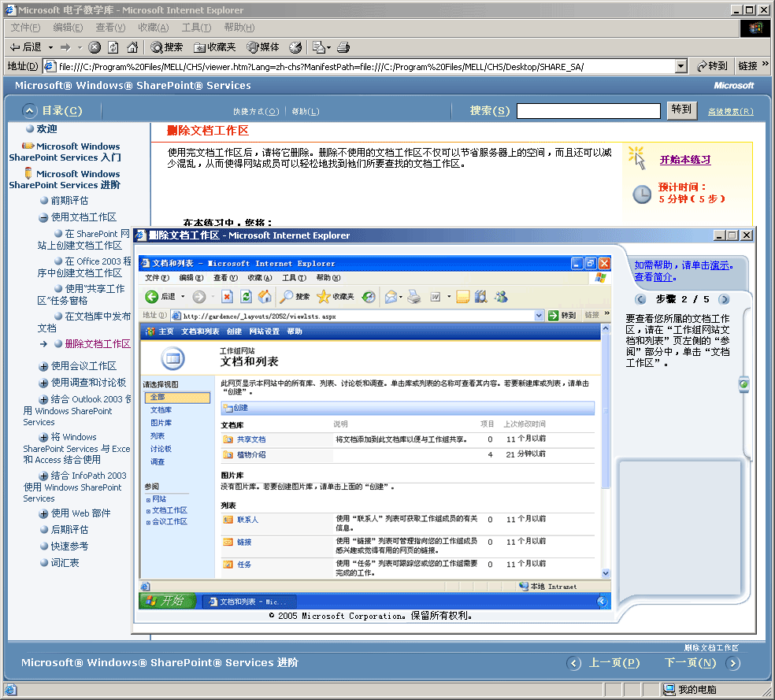Click the Messenger icon in the simulated browser toolbar

click(501, 296)
